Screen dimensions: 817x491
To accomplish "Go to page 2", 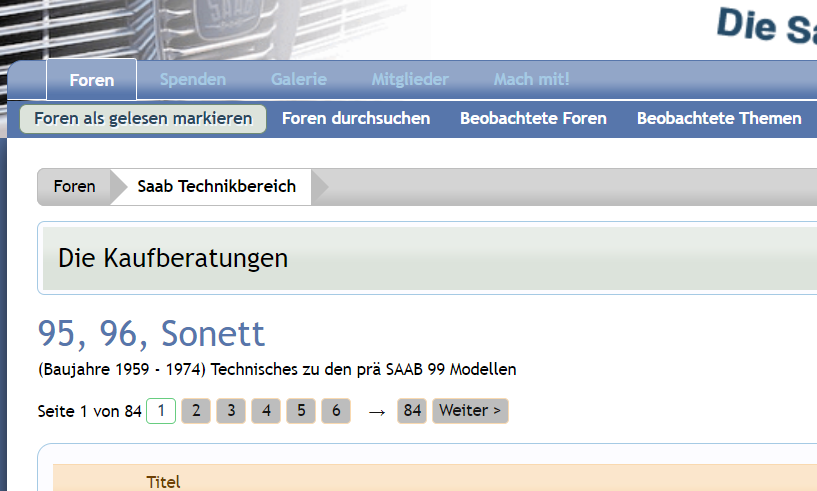I will click(x=196, y=411).
